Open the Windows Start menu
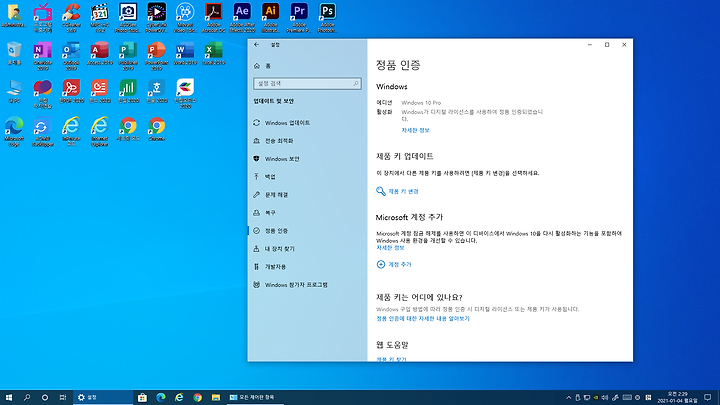The image size is (720, 405). coord(9,398)
